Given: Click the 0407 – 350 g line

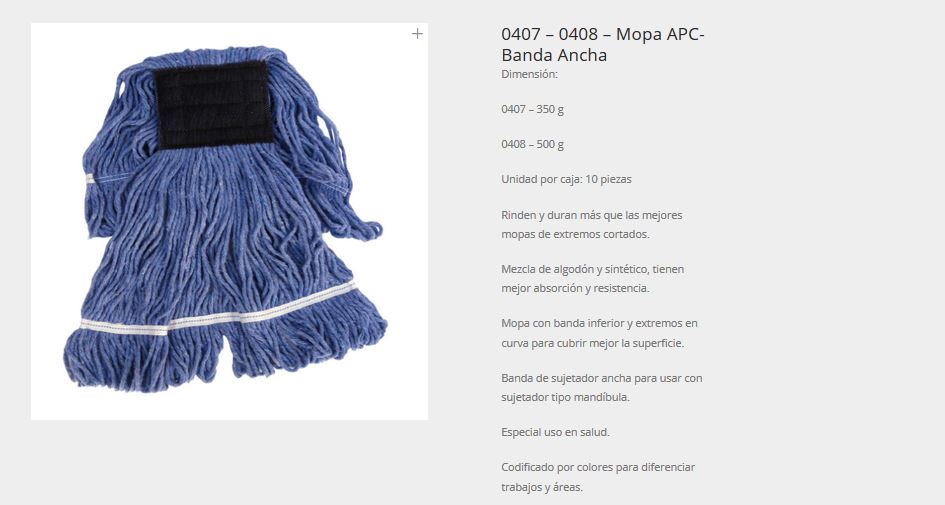Looking at the screenshot, I should point(532,109).
